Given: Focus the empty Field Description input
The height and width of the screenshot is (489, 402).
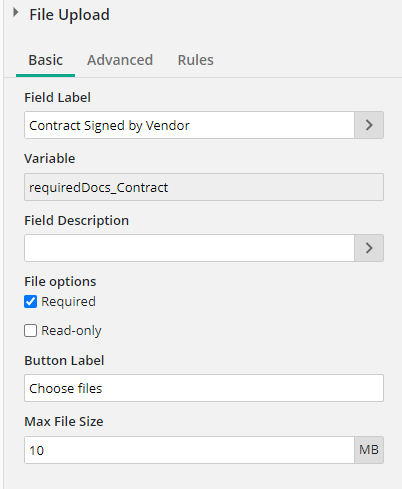Looking at the screenshot, I should [189, 248].
